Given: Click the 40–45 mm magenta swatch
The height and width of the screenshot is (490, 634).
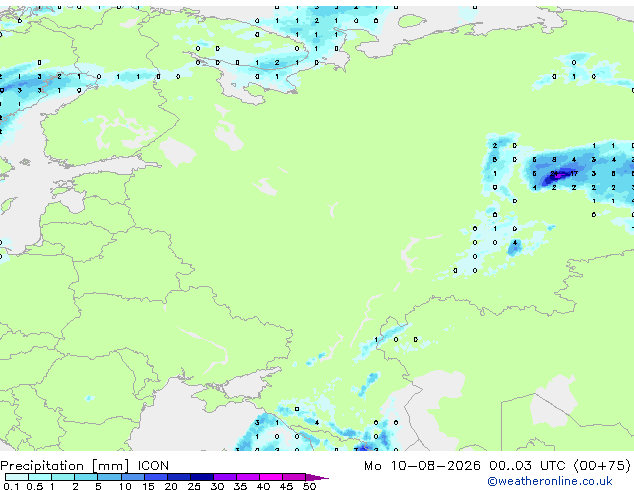Looking at the screenshot, I should (271, 477).
